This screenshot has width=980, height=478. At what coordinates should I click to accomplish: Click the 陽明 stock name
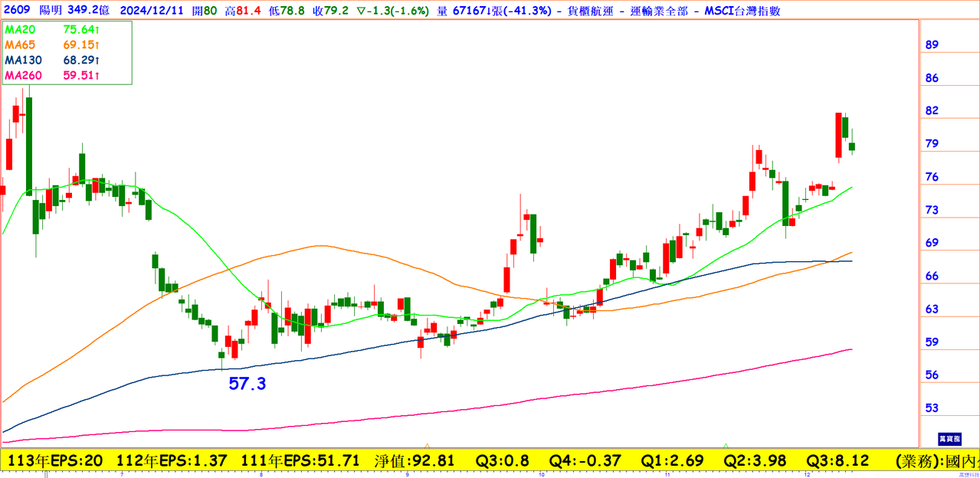(49, 11)
